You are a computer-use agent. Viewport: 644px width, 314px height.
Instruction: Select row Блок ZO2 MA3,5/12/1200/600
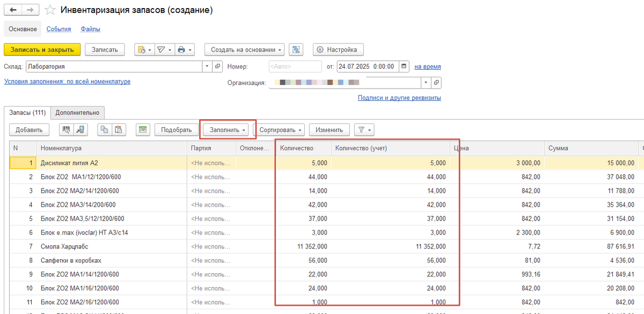pyautogui.click(x=326, y=218)
